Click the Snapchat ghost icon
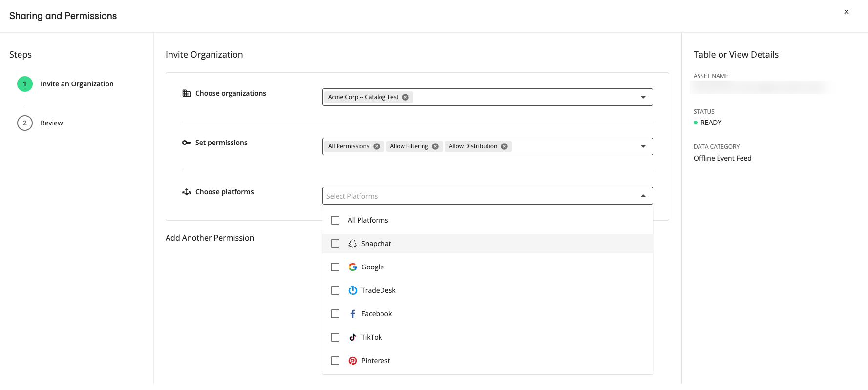The image size is (868, 390). [353, 244]
